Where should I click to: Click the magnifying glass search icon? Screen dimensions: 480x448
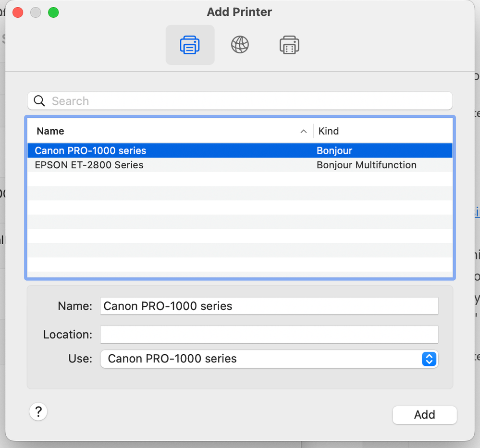click(39, 101)
